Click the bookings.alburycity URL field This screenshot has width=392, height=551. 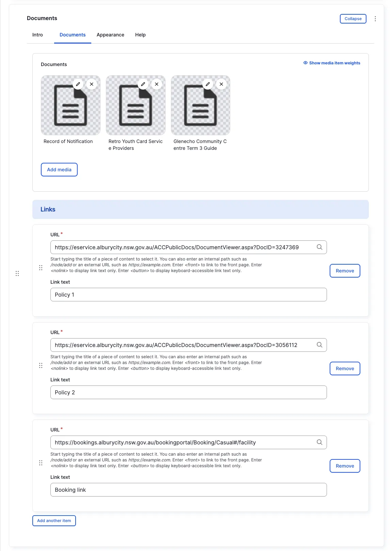click(189, 442)
